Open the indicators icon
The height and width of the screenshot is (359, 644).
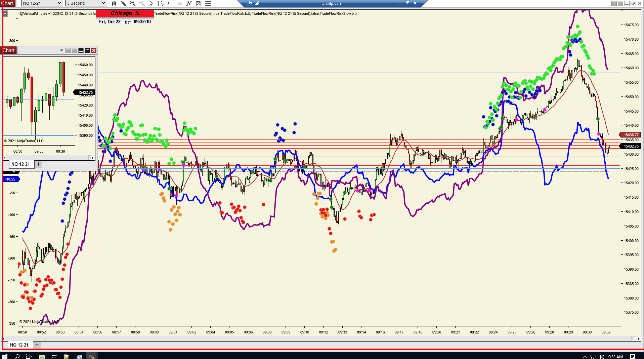click(189, 3)
